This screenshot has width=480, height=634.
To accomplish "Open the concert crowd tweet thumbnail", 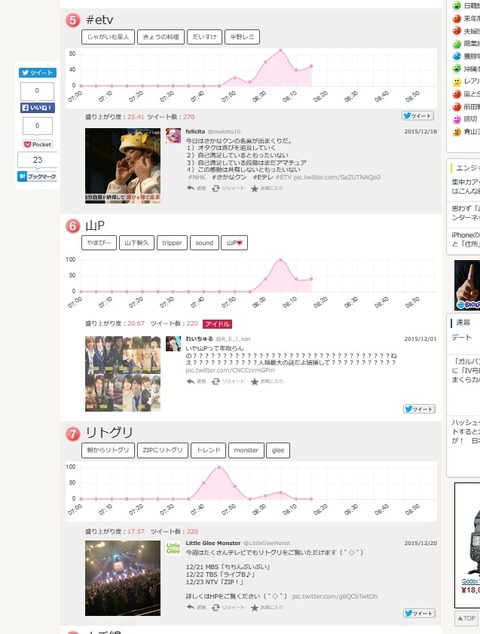I will (x=123, y=578).
